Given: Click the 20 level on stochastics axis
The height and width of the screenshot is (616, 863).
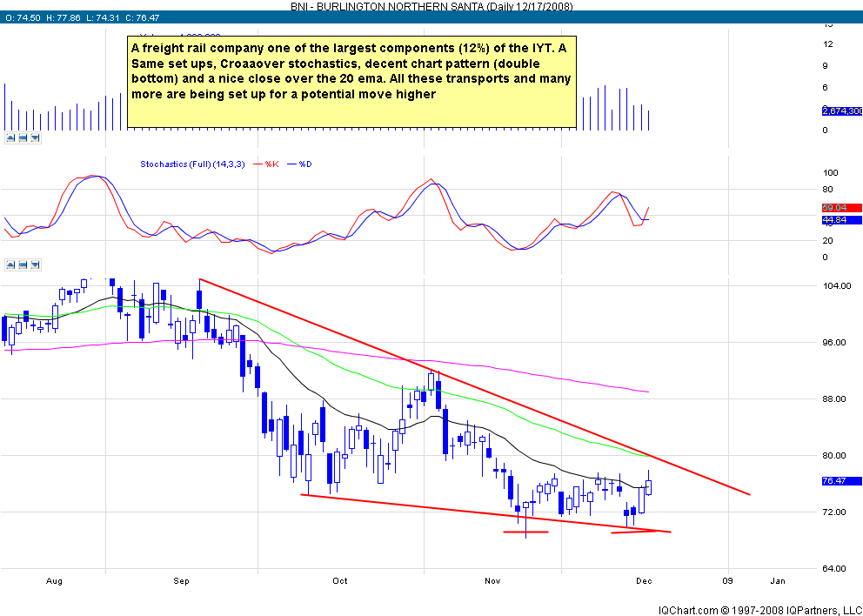Looking at the screenshot, I should click(x=827, y=240).
